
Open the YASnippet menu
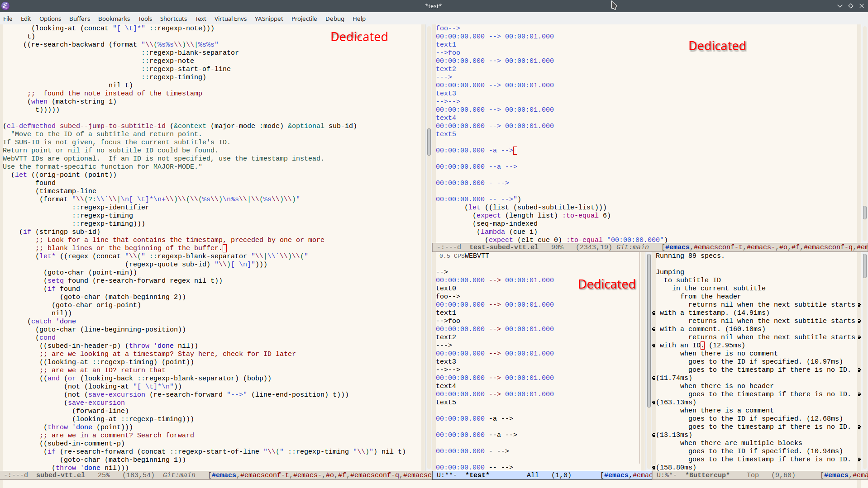click(x=269, y=19)
